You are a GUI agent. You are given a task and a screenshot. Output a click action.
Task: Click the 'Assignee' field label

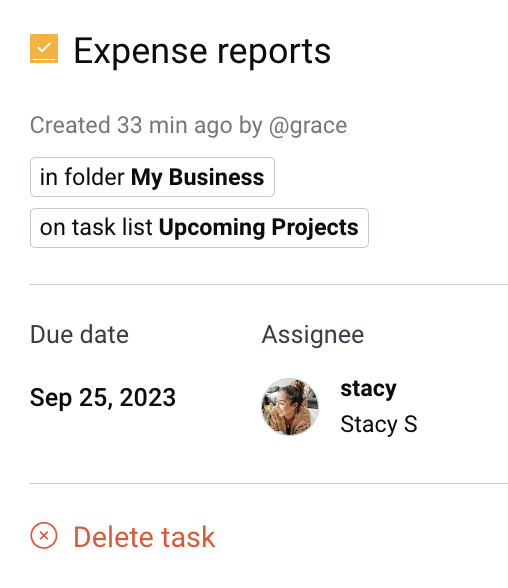pos(313,334)
